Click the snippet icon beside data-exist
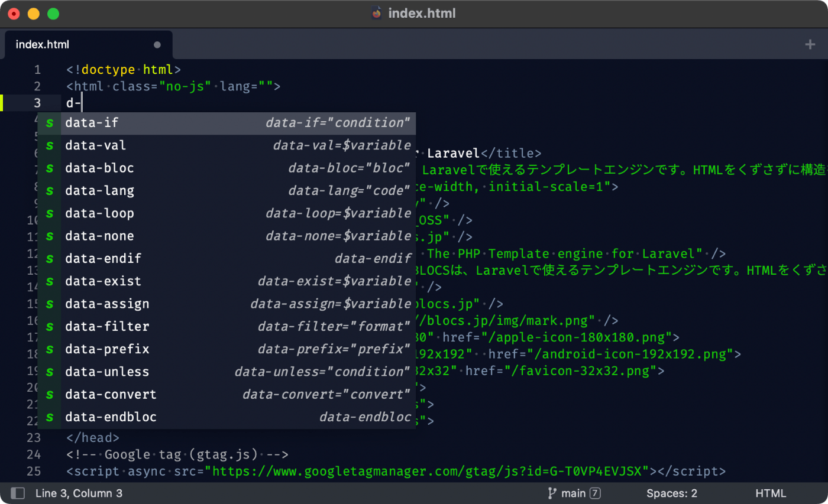This screenshot has height=504, width=828. click(50, 281)
